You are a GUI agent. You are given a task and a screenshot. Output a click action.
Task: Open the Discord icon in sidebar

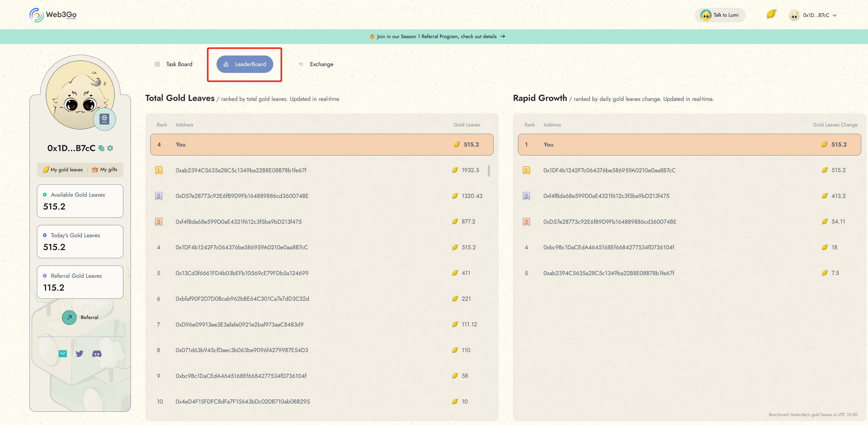coord(97,354)
